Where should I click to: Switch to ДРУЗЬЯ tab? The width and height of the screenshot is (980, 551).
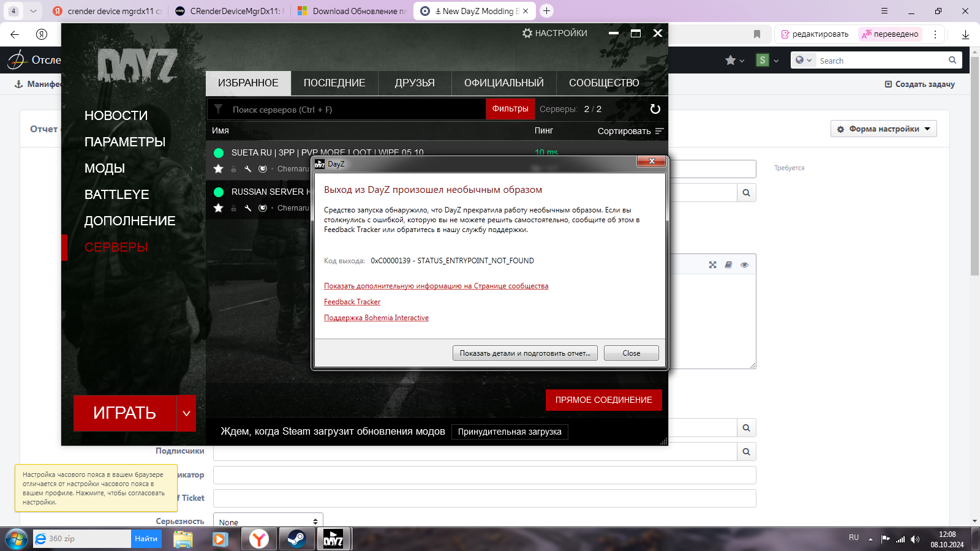click(x=415, y=83)
